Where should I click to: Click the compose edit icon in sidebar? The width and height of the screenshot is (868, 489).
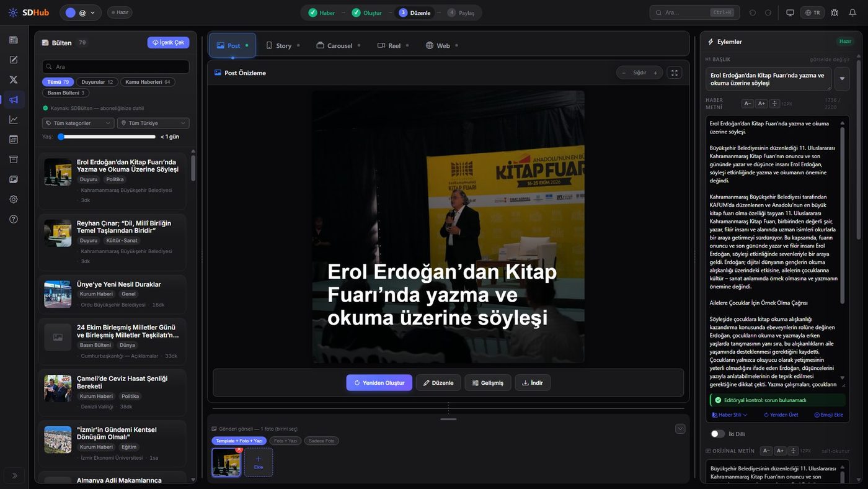pos(14,60)
